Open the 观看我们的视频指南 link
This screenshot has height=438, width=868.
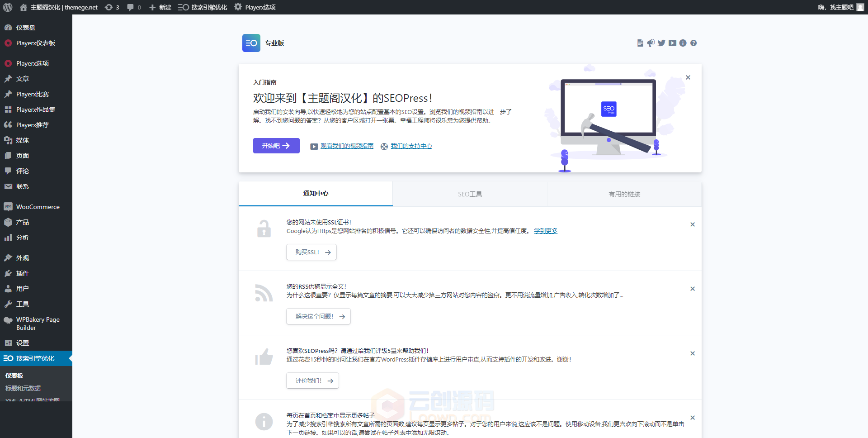point(347,146)
